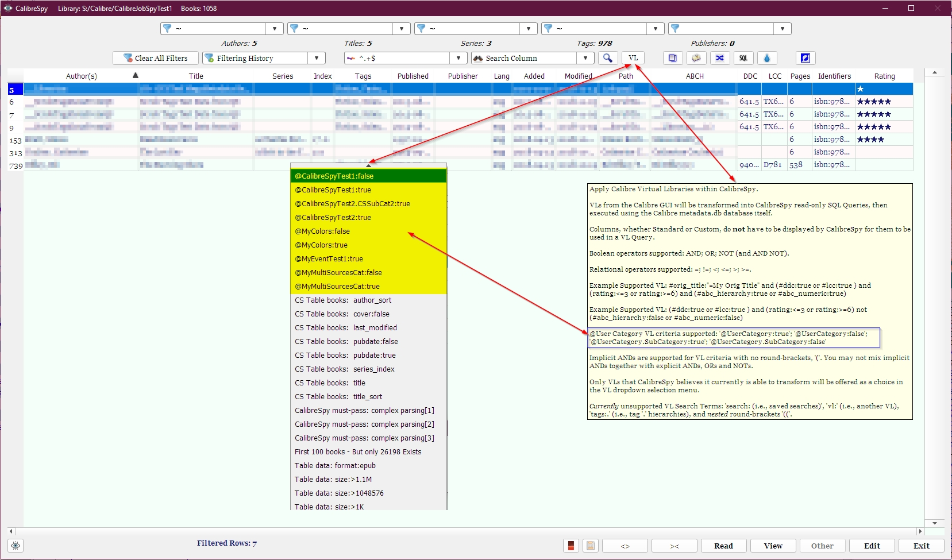Sort by Rating column header
The image size is (952, 560).
pyautogui.click(x=884, y=76)
